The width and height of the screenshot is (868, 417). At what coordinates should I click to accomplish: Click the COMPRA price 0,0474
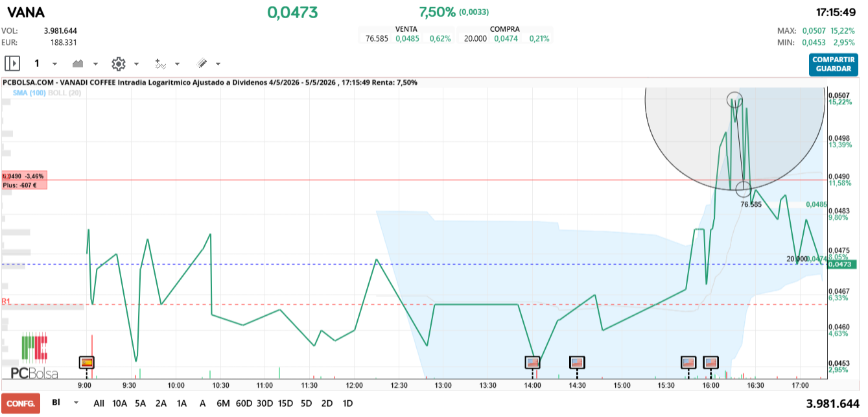[x=506, y=38]
